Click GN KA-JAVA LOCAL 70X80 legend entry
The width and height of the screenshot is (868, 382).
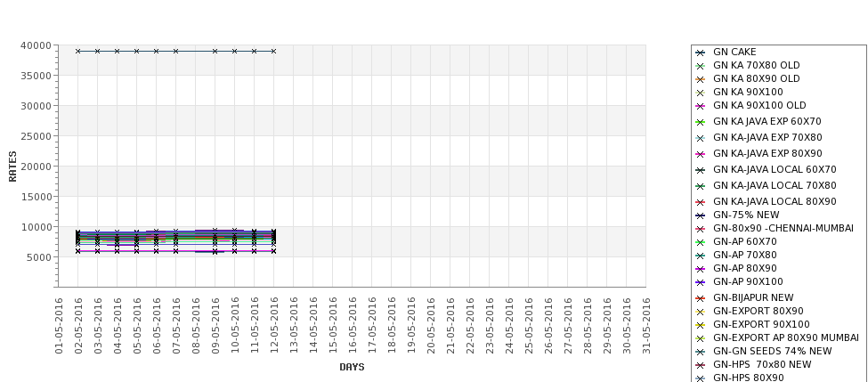(775, 185)
